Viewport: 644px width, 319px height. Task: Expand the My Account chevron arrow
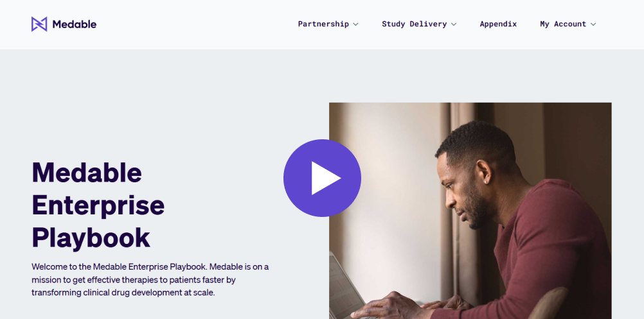point(593,24)
